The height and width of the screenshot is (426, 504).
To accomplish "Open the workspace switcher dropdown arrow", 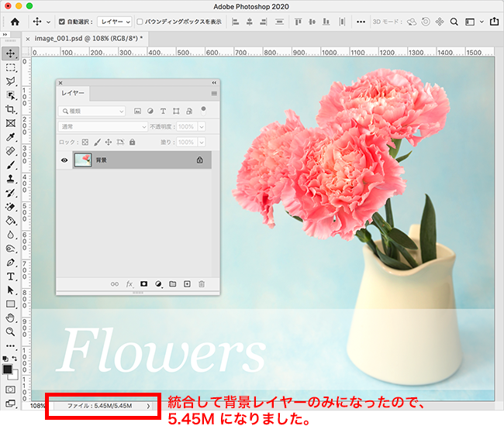I will pos(482,22).
